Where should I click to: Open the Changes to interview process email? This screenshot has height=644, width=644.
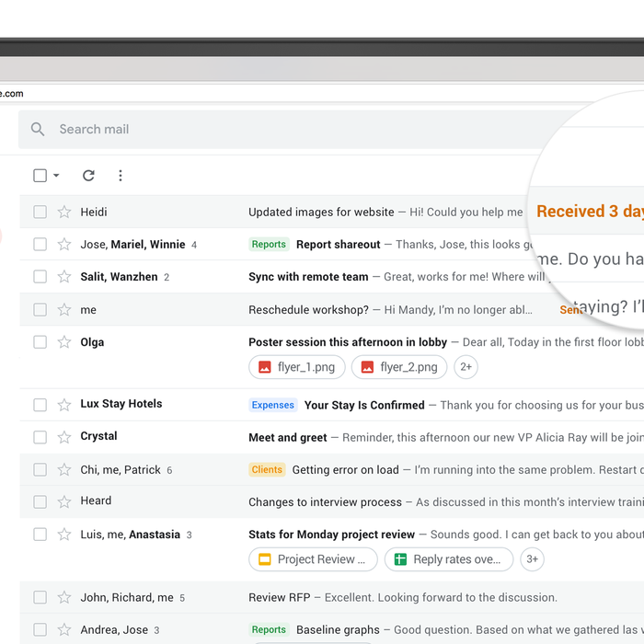coord(325,502)
